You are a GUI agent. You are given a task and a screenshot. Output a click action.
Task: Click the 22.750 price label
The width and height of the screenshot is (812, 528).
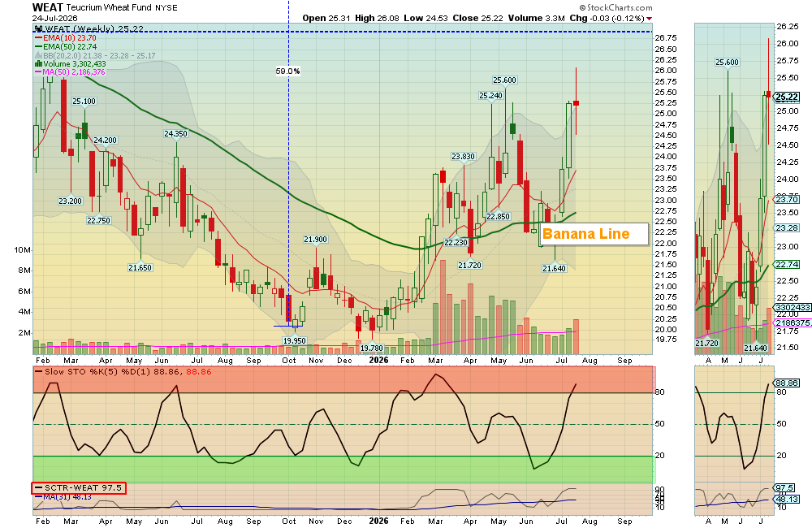[x=98, y=220]
